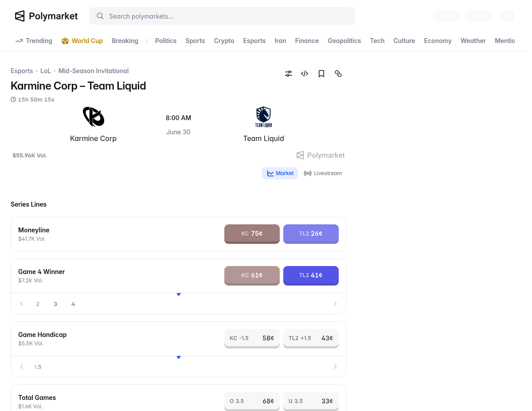Click the Polymarket logo

[x=46, y=16]
